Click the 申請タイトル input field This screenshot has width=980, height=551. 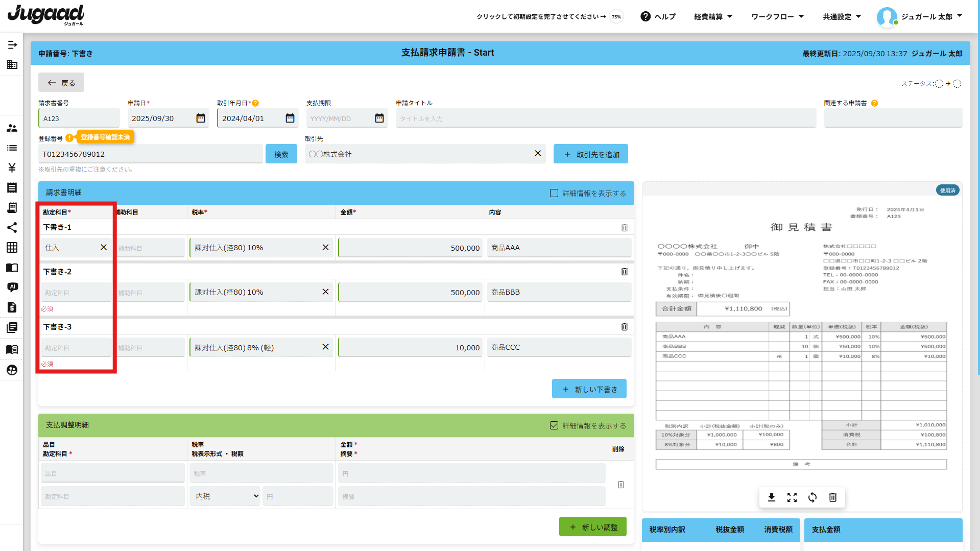pos(605,118)
